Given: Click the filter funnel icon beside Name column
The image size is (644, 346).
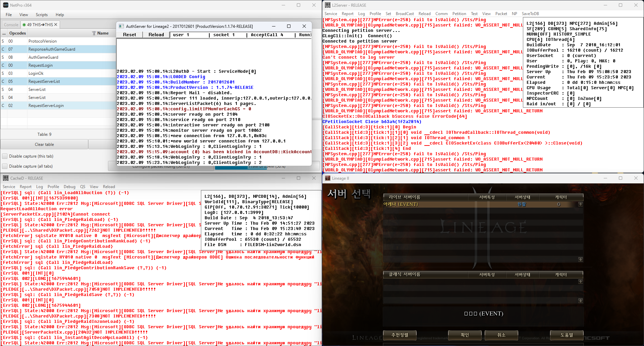Looking at the screenshot, I should coord(94,33).
